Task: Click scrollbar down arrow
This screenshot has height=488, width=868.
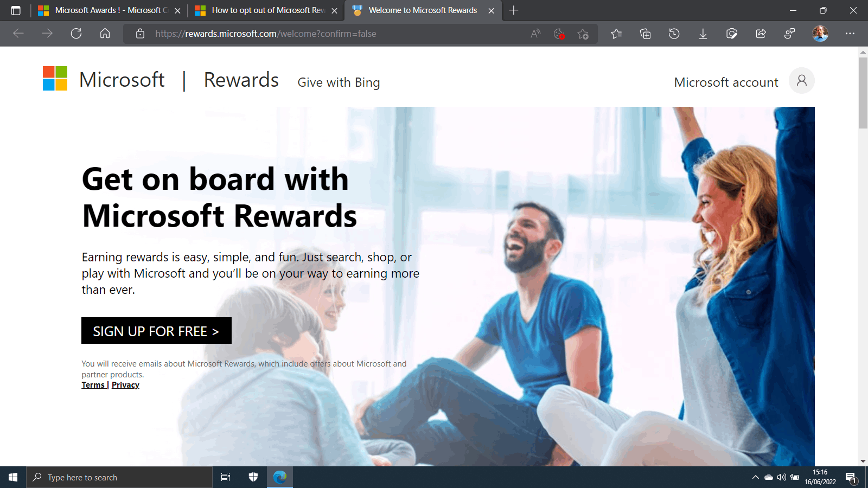Action: point(863,461)
